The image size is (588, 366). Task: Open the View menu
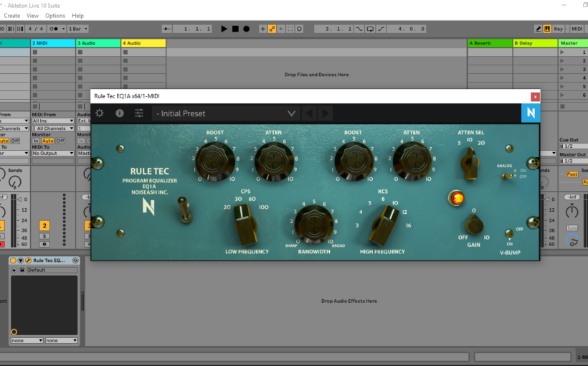[32, 16]
